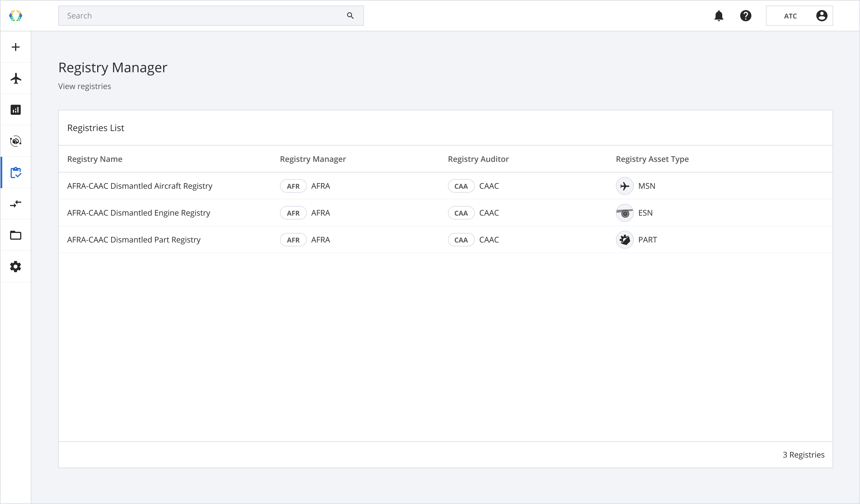Open the folder icon in the sidebar
Viewport: 860px width, 504px height.
(16, 235)
